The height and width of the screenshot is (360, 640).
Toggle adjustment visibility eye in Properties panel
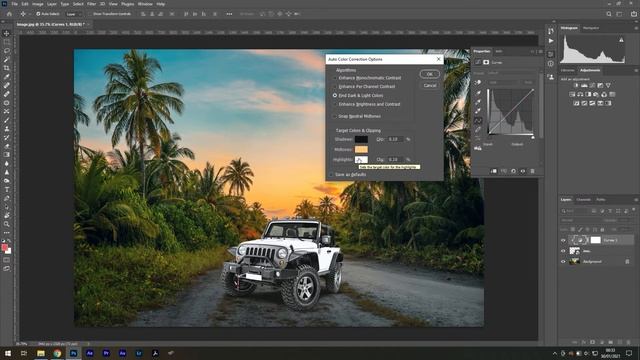coord(523,171)
